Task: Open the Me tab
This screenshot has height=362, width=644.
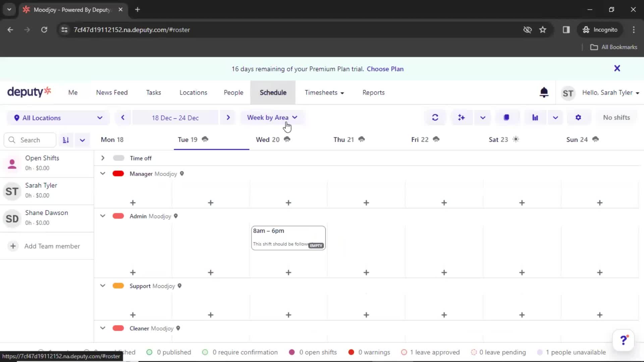Action: [x=73, y=93]
